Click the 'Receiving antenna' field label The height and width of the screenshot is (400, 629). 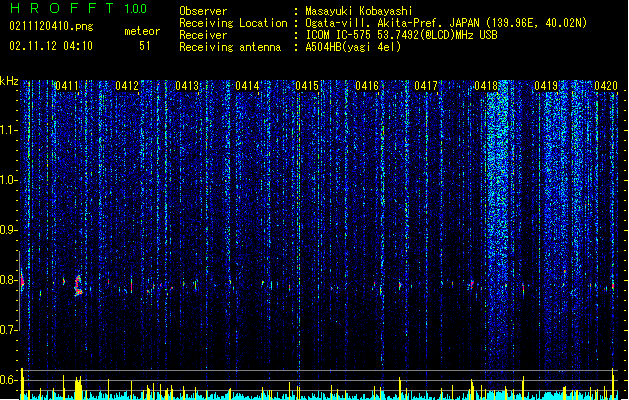[x=230, y=47]
